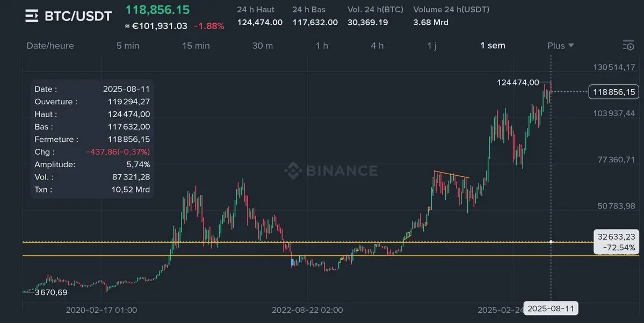Click the Fermeture value 118 856,15
Viewport: 644px width, 323px height.
(128, 139)
